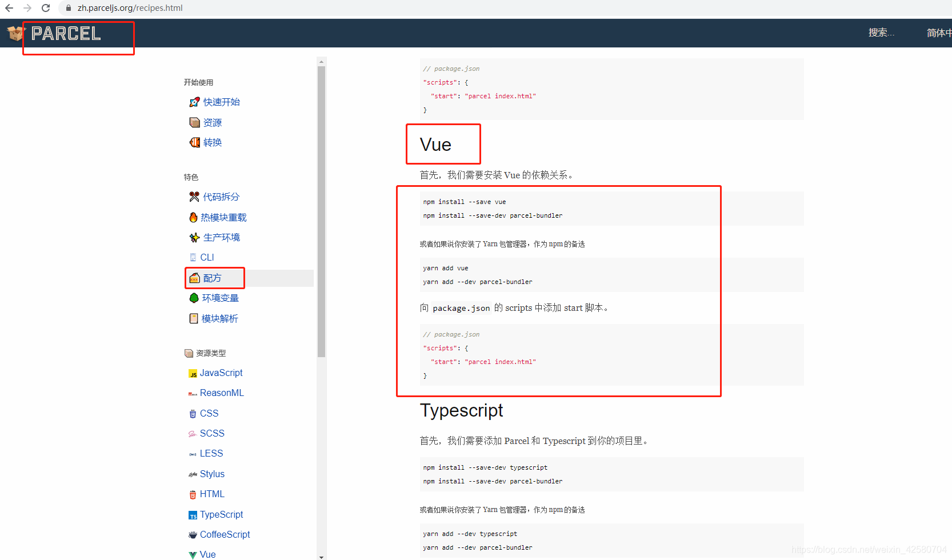Click the ReasonML logo icon
The image size is (952, 560).
point(193,394)
